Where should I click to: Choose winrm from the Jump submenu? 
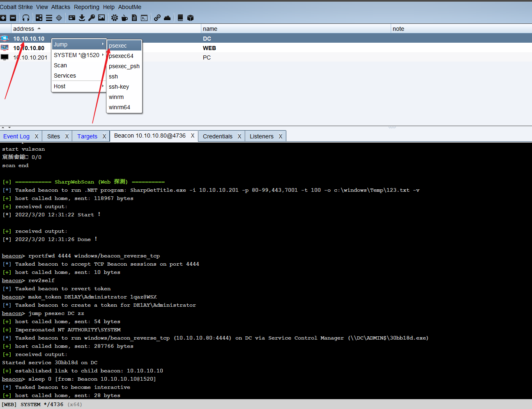(124, 97)
